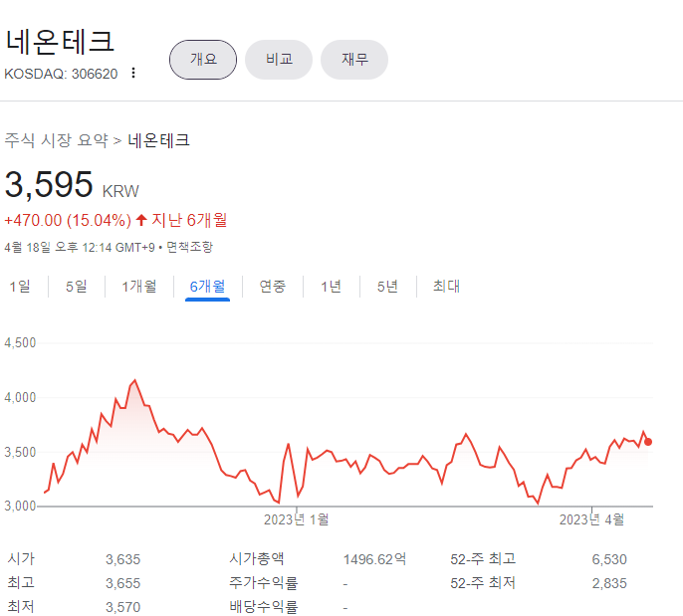Click the red current-price dot on the chart

coord(648,442)
